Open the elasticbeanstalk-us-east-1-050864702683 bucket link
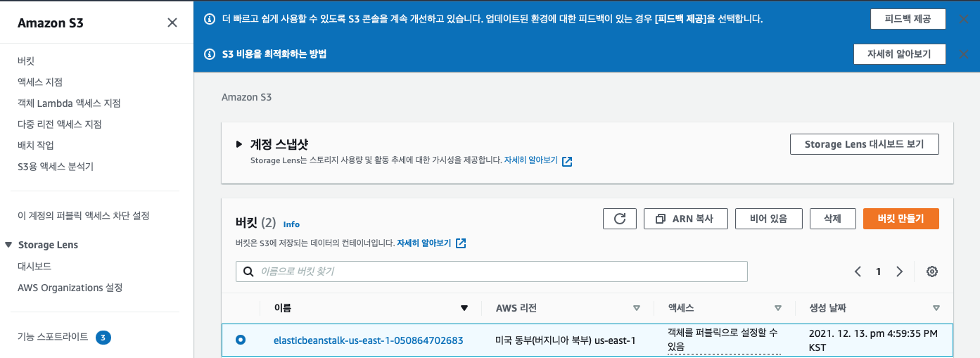980x358 pixels. tap(368, 340)
